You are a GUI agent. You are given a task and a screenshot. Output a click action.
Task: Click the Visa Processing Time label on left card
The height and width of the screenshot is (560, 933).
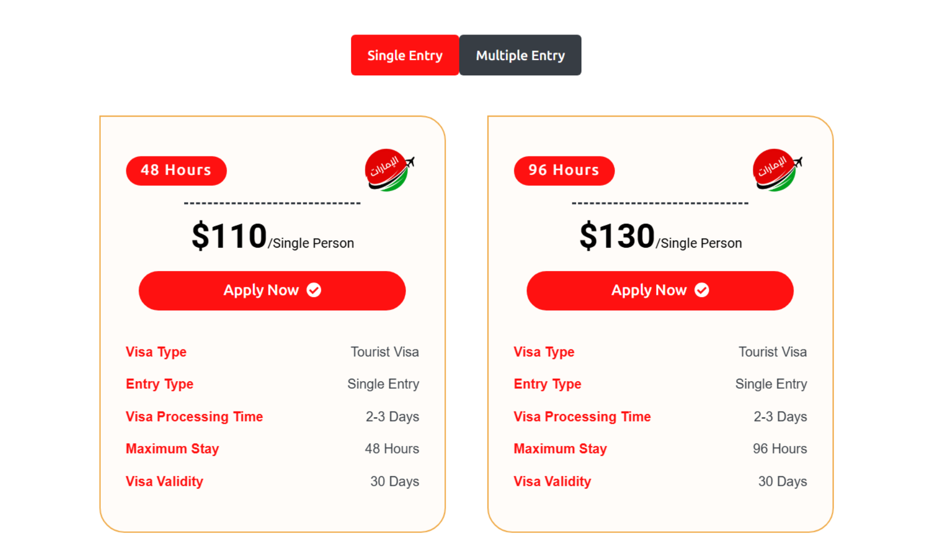pos(194,417)
